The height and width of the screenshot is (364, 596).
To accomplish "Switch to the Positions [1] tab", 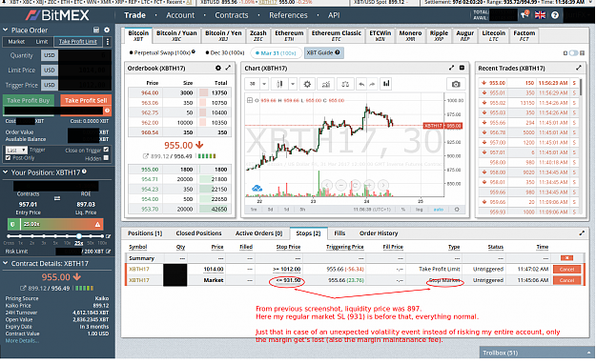I will point(145,233).
